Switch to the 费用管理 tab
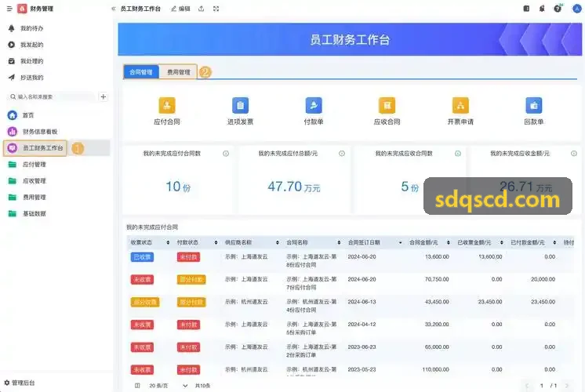 tap(178, 72)
